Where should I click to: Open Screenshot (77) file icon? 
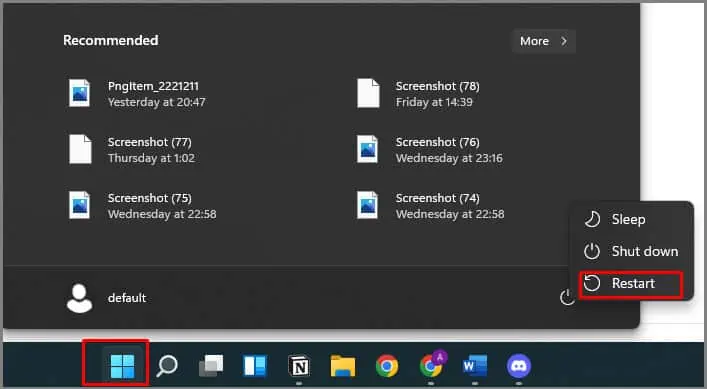pyautogui.click(x=80, y=149)
